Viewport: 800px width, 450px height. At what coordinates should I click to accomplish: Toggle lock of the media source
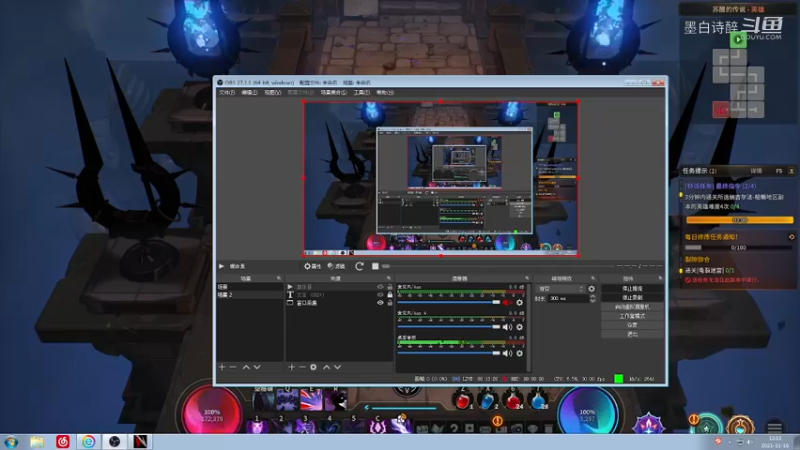(390, 287)
